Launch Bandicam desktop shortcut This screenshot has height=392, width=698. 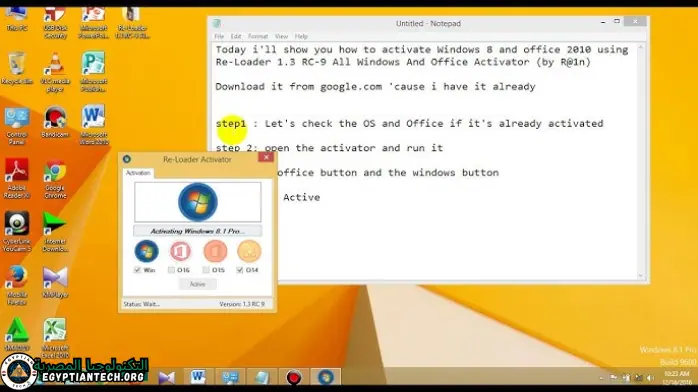pos(55,121)
